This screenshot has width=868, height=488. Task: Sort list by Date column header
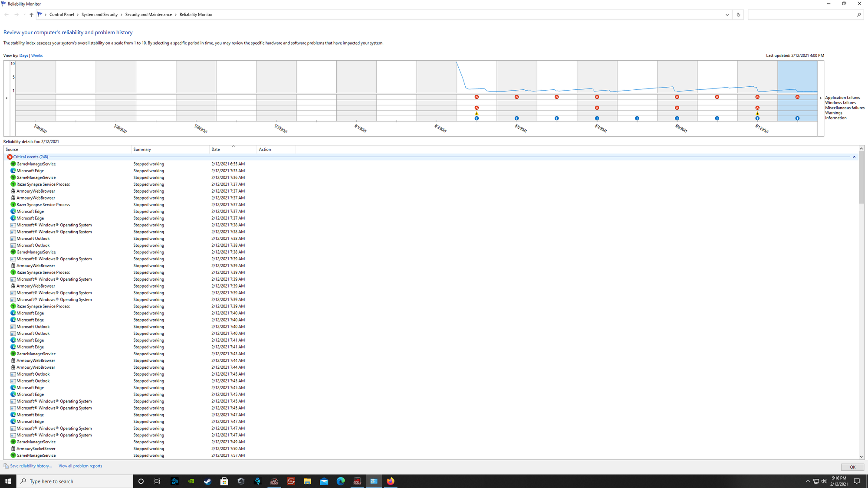pyautogui.click(x=233, y=149)
